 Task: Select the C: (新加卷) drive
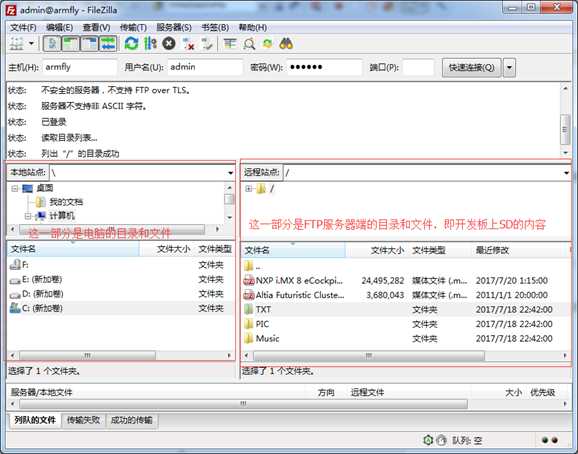[120, 308]
